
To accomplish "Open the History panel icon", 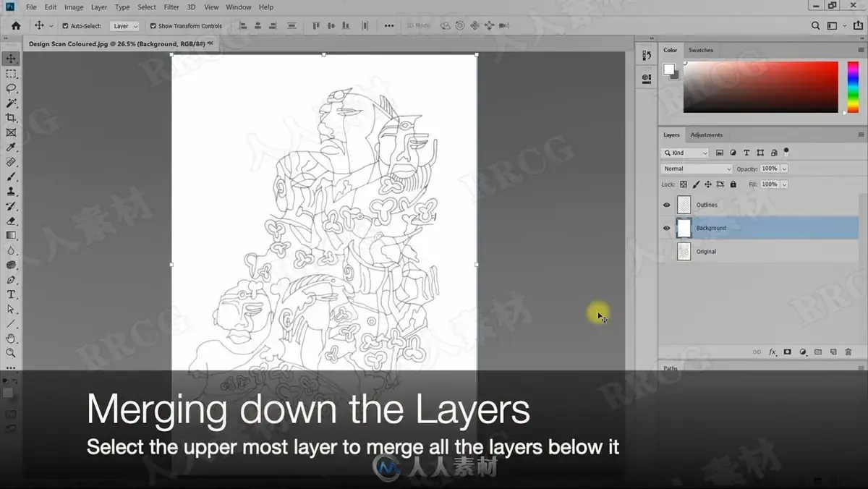I will click(x=647, y=56).
